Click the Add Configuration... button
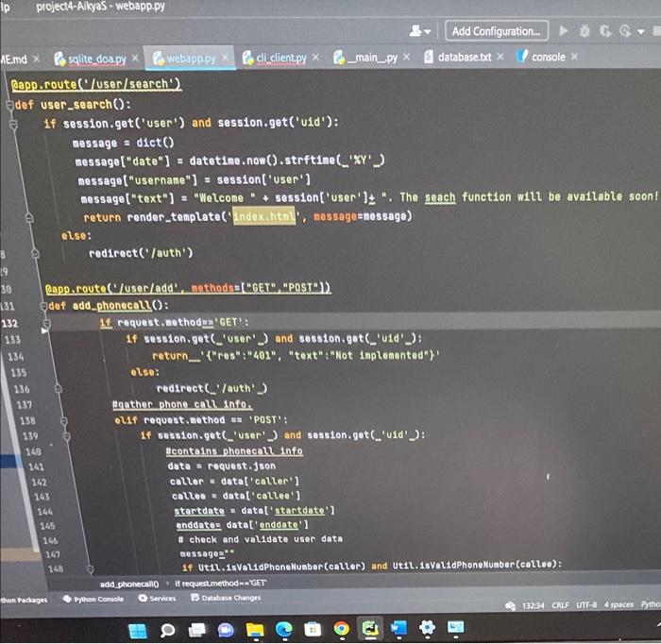 (x=496, y=31)
